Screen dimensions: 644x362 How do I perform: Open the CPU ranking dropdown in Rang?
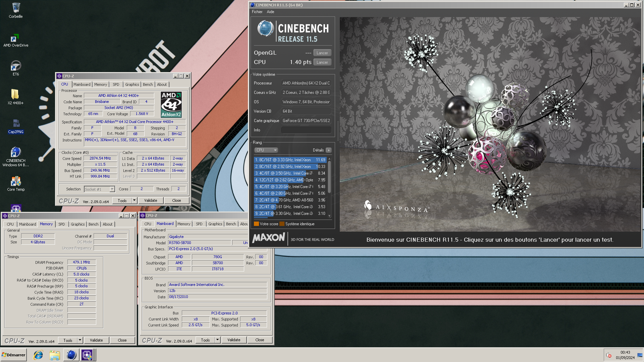click(x=266, y=150)
